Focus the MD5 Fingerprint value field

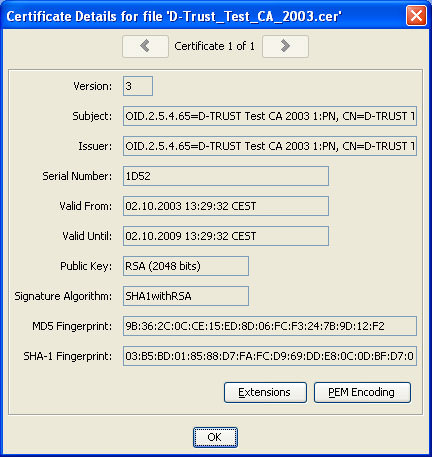click(x=270, y=326)
